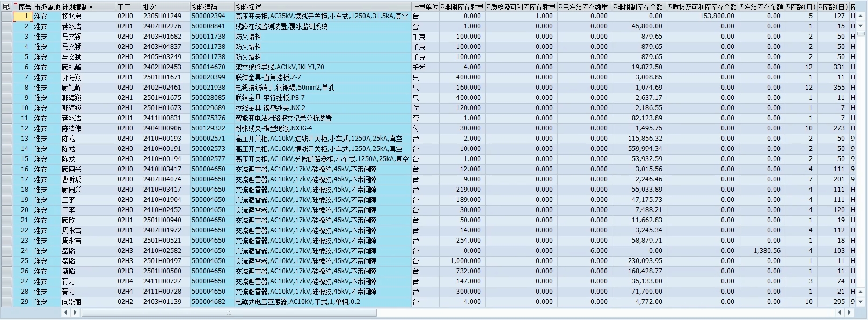Select row 1 using its row selector

pos(6,16)
